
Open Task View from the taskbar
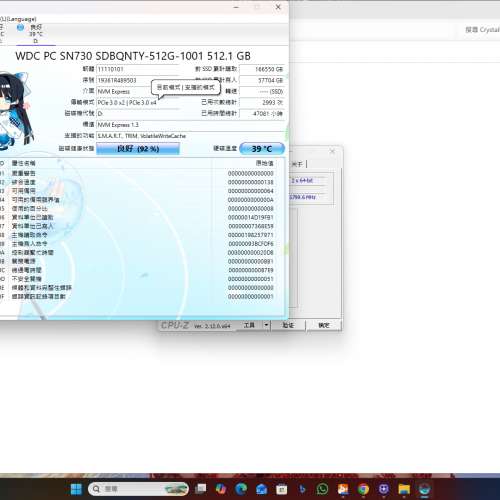pyautogui.click(x=201, y=489)
